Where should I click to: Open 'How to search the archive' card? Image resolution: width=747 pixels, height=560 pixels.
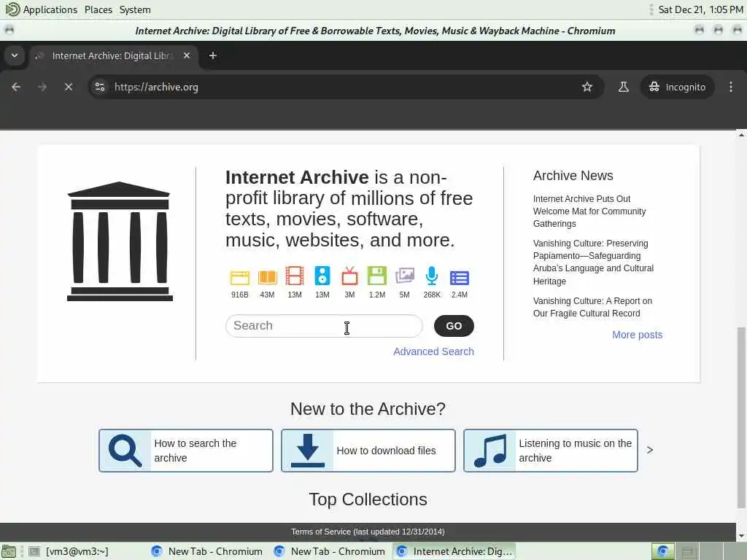tap(186, 451)
